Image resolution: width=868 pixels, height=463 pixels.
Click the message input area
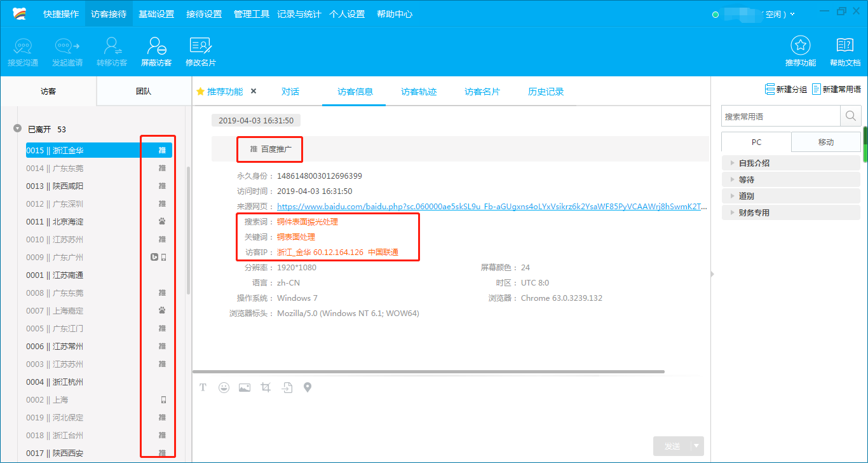451,415
